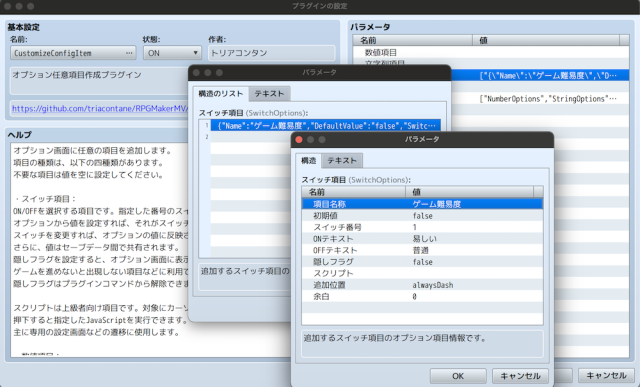Switch to the 構造 tab
Image resolution: width=640 pixels, height=387 pixels.
(x=309, y=160)
